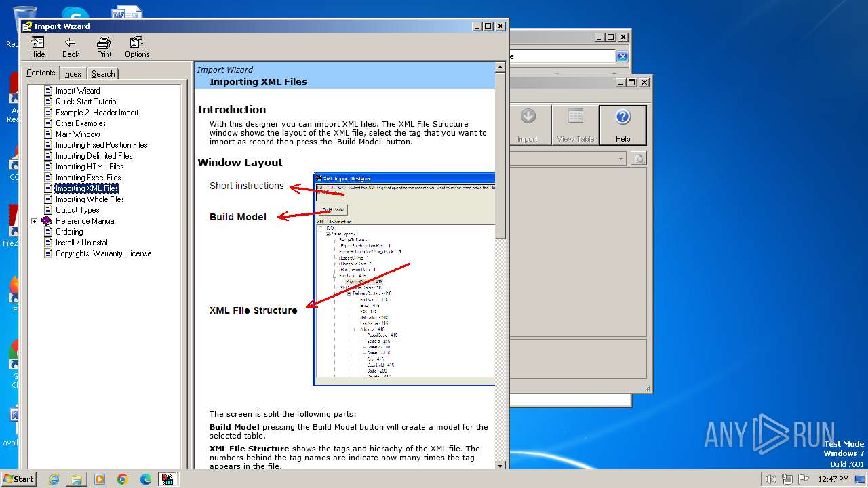Open the Main Window topic
The image size is (868, 488).
pyautogui.click(x=77, y=134)
